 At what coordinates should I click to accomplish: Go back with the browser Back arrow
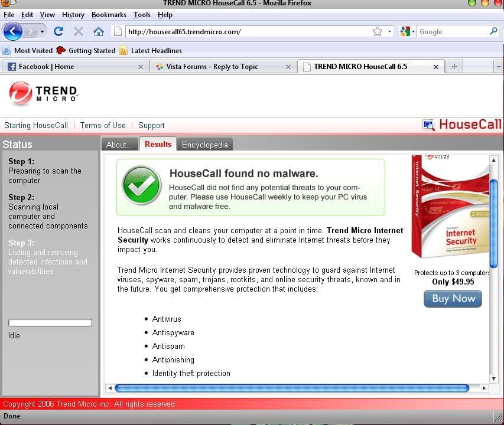[x=12, y=31]
